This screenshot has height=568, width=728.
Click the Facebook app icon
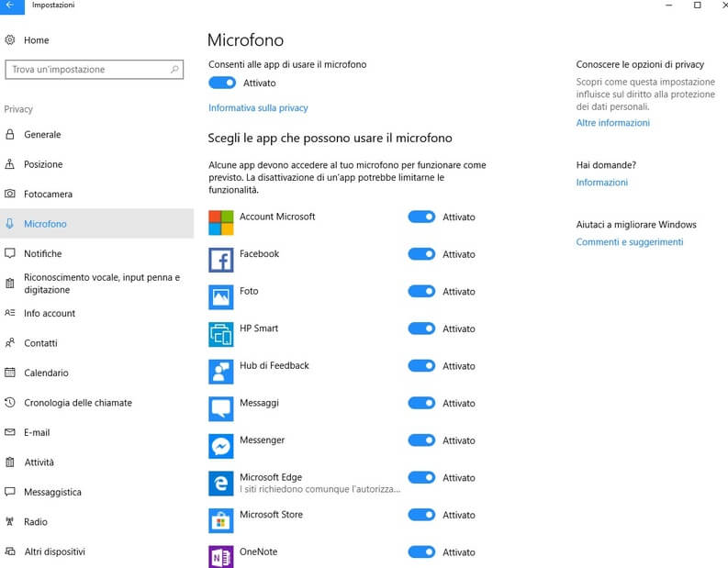tap(221, 260)
